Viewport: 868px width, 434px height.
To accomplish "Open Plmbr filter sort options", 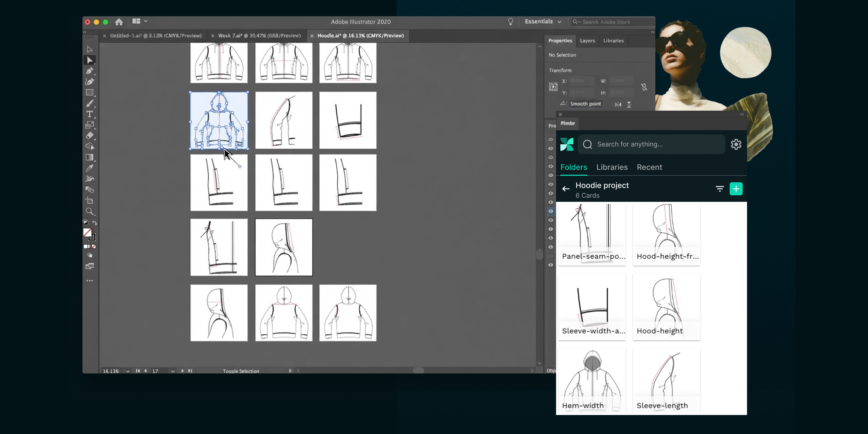I will click(720, 189).
